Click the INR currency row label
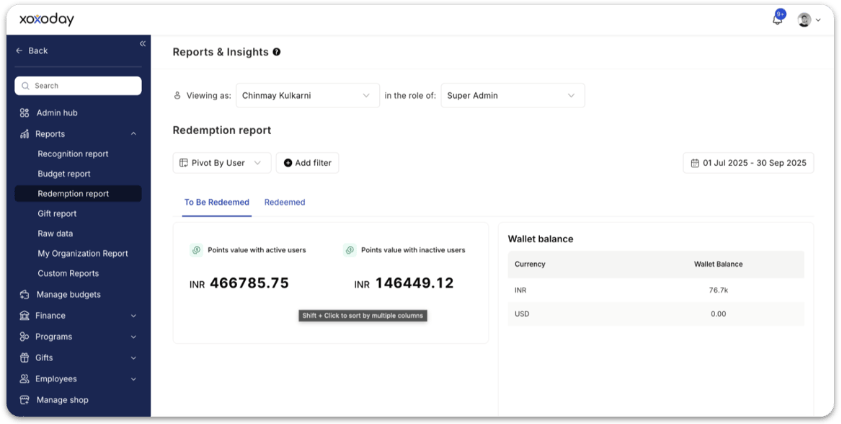The height and width of the screenshot is (424, 841). pyautogui.click(x=520, y=290)
